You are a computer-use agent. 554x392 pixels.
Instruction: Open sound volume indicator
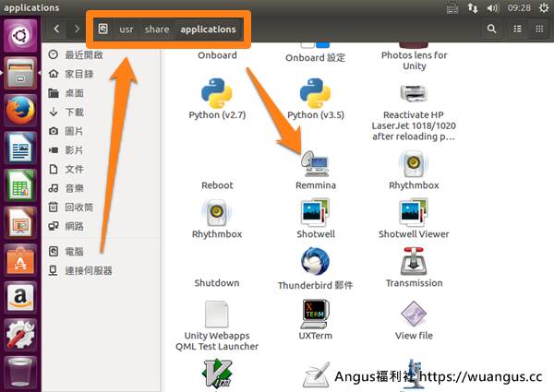coord(492,7)
